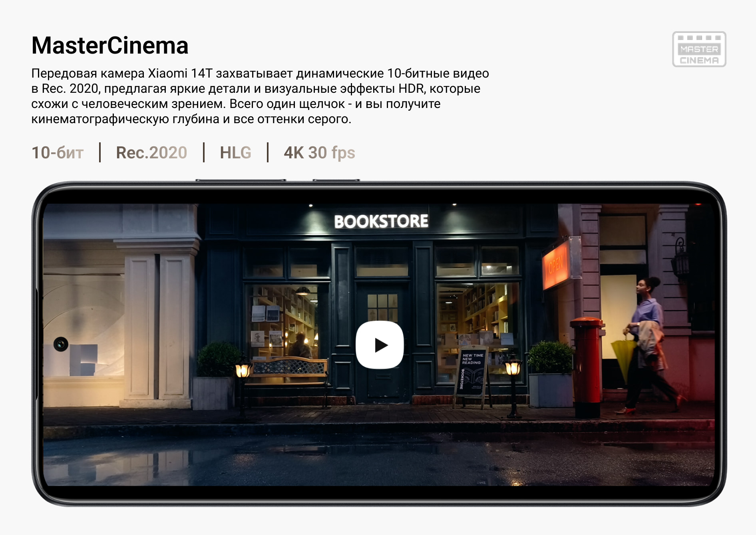The image size is (756, 535).
Task: Click the wooden bench outside the bookstore
Action: tap(288, 372)
